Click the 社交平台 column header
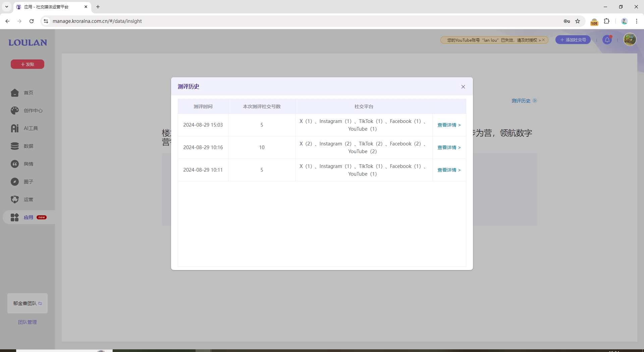The width and height of the screenshot is (644, 352). click(364, 106)
